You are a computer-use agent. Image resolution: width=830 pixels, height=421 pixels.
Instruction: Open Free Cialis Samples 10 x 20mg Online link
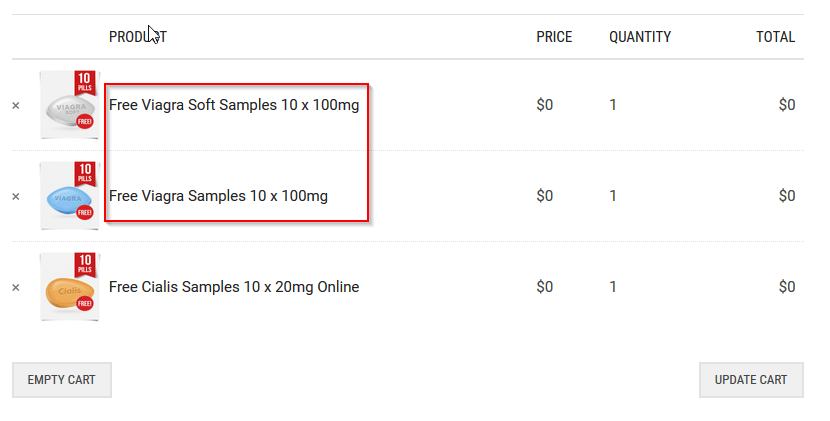point(234,287)
